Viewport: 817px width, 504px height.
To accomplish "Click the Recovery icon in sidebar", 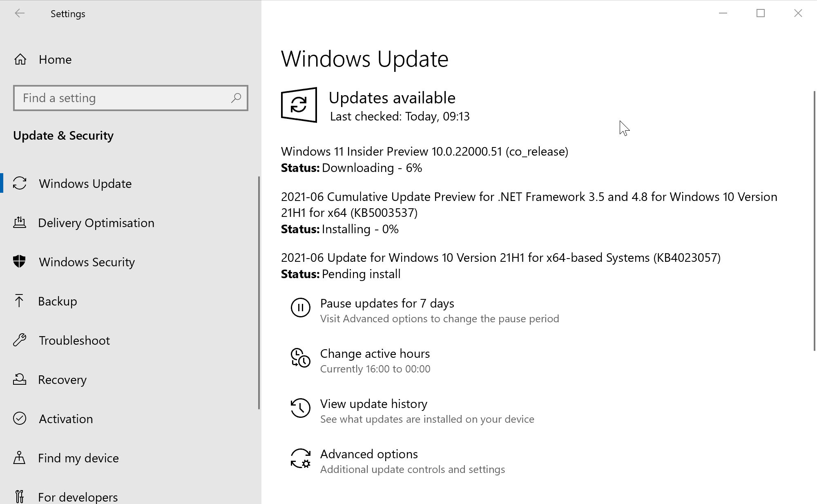I will (20, 379).
